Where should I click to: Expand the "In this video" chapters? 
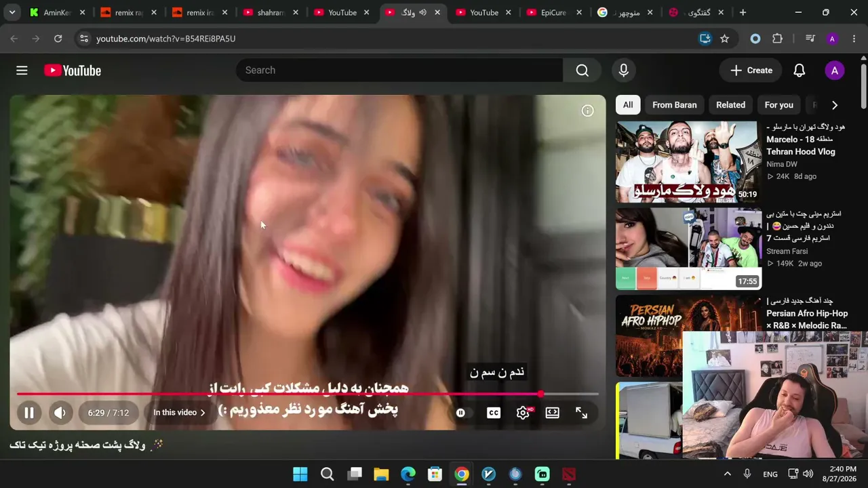[179, 413]
